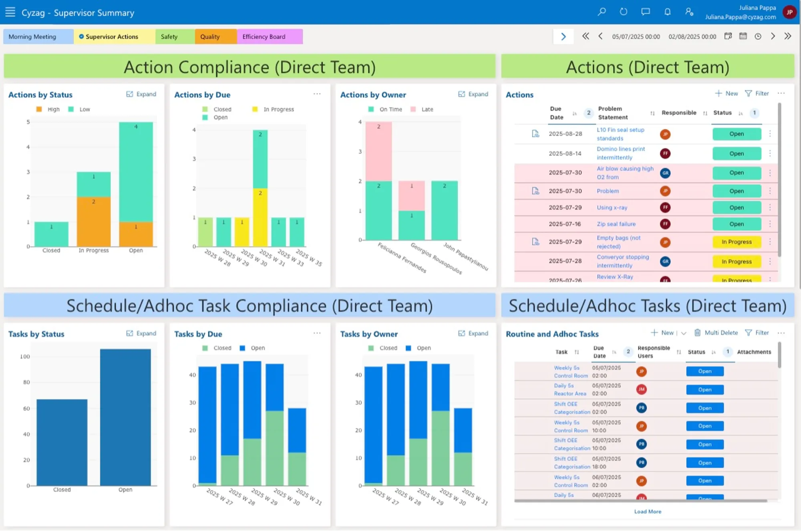Screen dimensions: 801x532
Task: Open the JP profile avatar in header
Action: tap(789, 12)
